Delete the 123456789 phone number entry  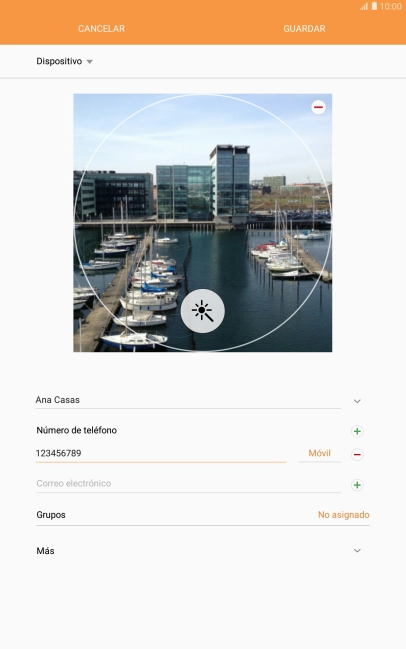357,454
